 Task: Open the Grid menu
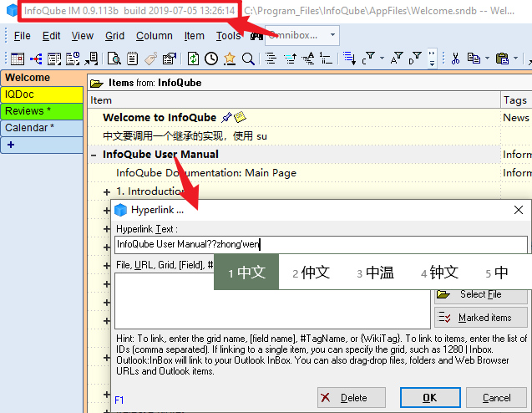(x=114, y=36)
